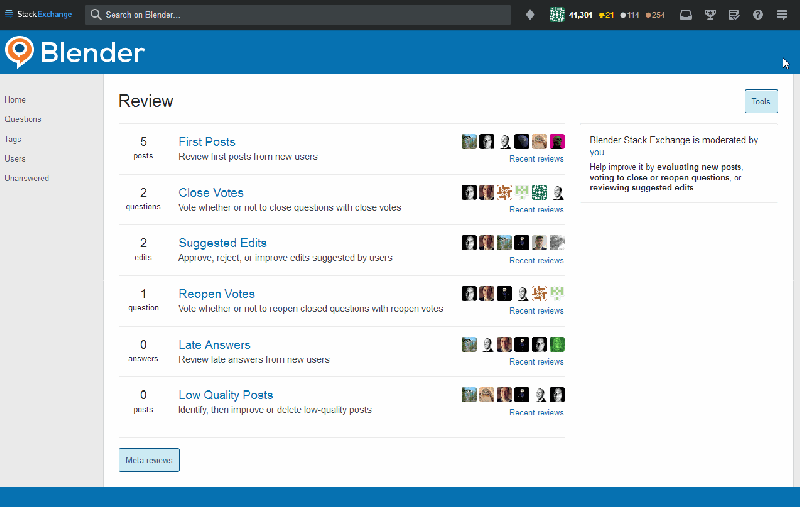Viewport: 800px width, 507px height.
Task: Click the Review page heading
Action: coord(146,101)
